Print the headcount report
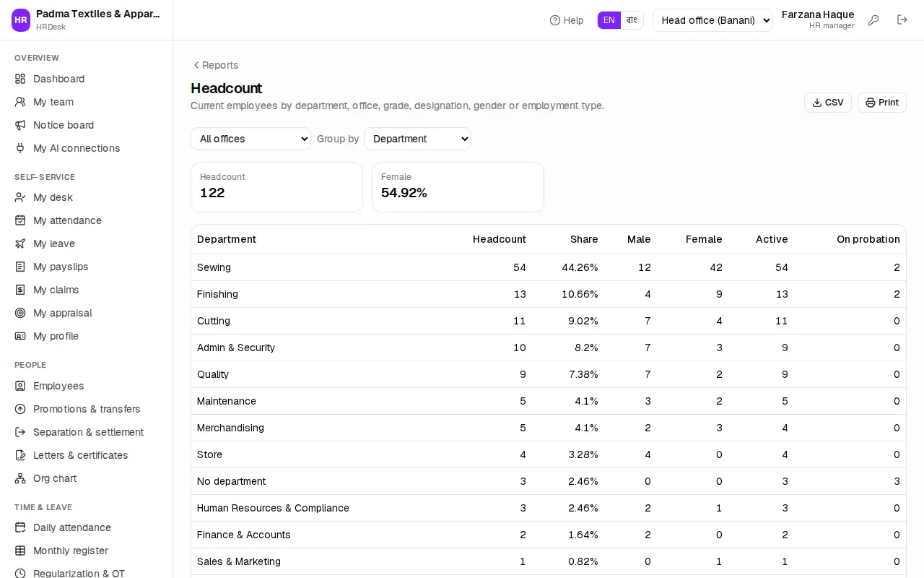The height and width of the screenshot is (578, 924). click(882, 103)
